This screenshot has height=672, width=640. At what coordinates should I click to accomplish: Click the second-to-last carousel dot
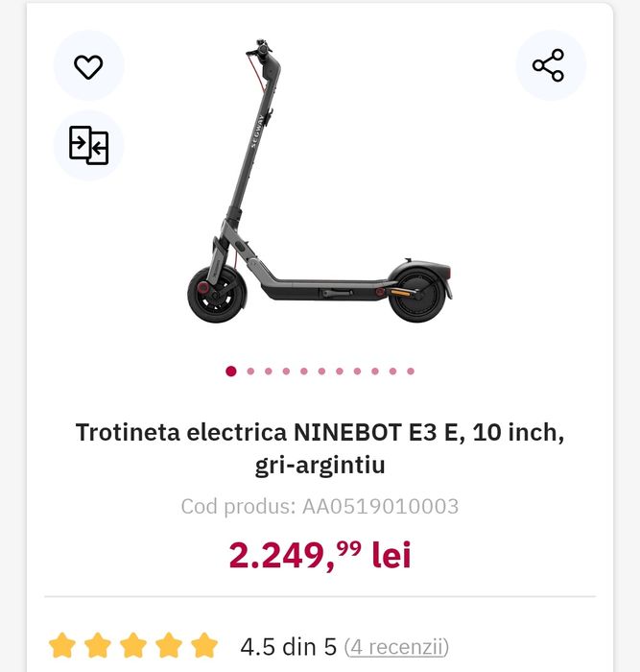(392, 372)
